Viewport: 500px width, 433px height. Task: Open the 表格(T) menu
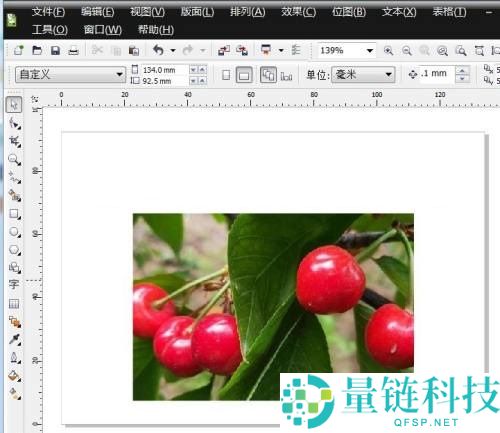point(449,12)
